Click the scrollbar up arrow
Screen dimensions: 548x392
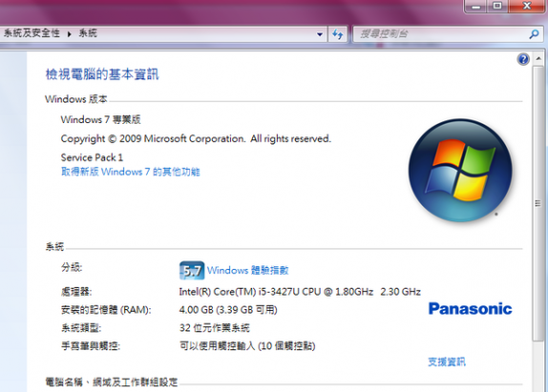538,58
